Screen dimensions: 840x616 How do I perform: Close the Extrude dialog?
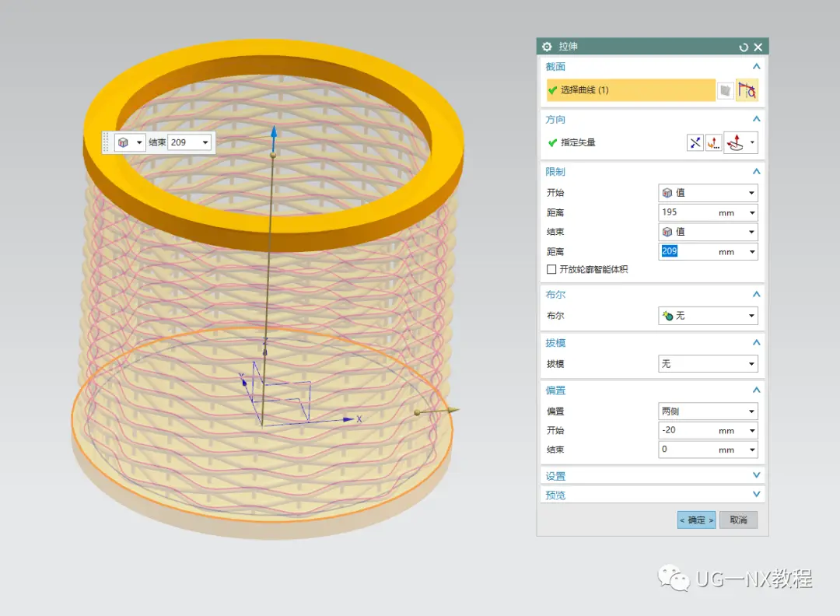point(758,47)
